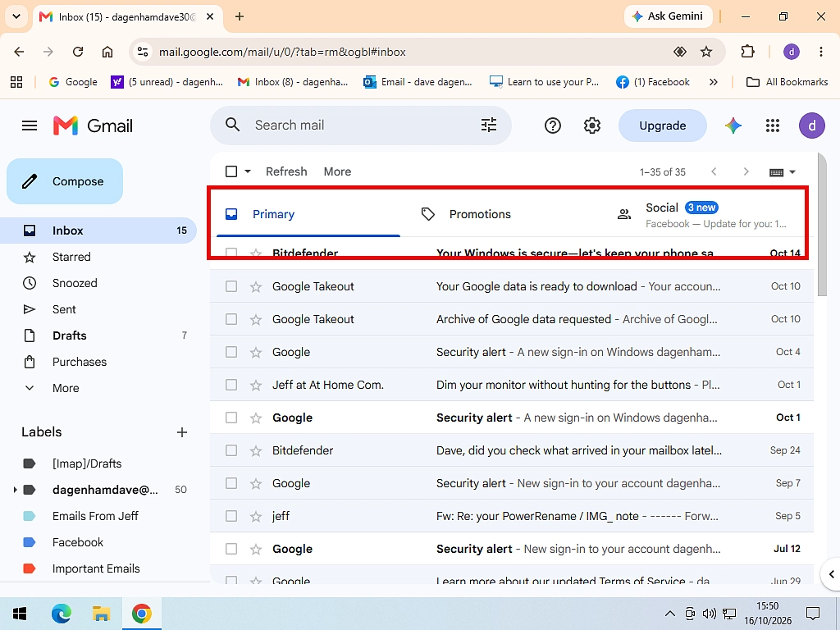Switch to the Social tab
The width and height of the screenshot is (840, 630).
pyautogui.click(x=707, y=215)
